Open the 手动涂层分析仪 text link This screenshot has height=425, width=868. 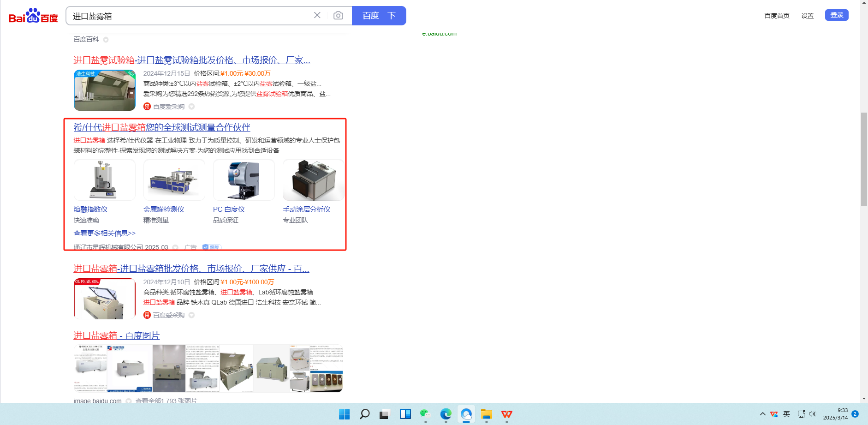pyautogui.click(x=307, y=210)
